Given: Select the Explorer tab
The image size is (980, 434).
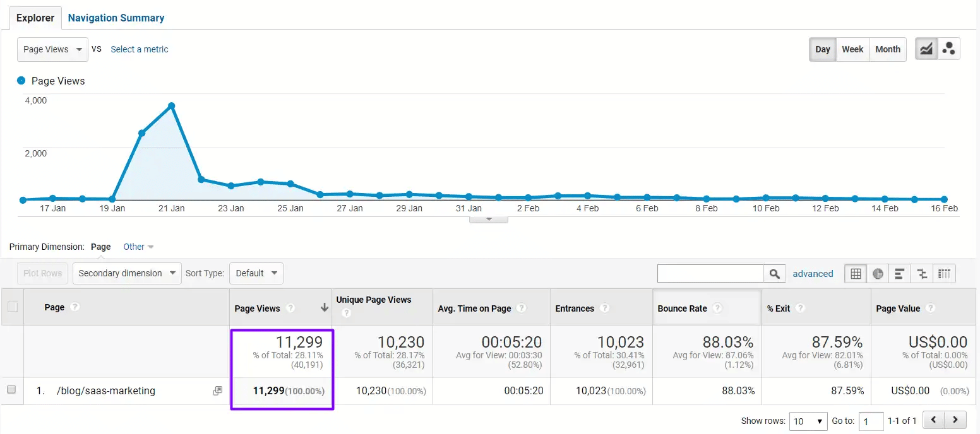Looking at the screenshot, I should point(35,18).
